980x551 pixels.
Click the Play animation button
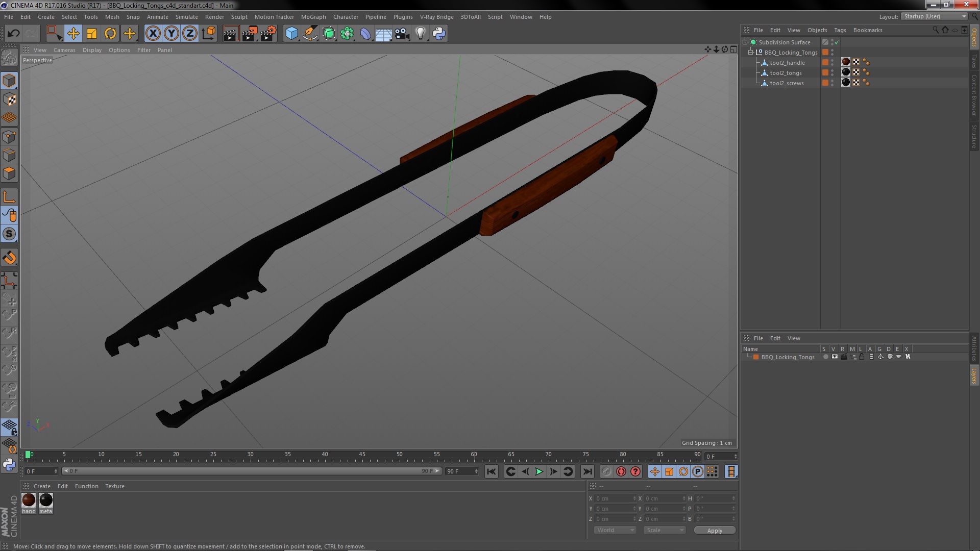(538, 471)
